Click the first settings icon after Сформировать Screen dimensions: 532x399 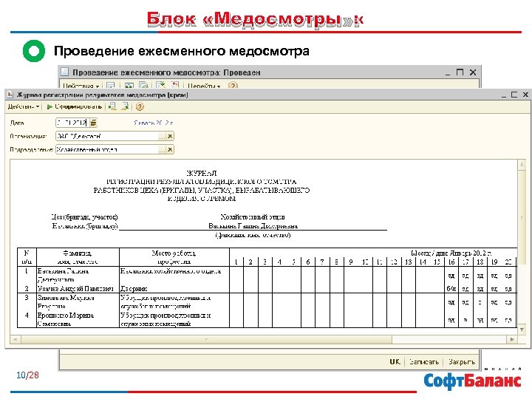pos(112,106)
